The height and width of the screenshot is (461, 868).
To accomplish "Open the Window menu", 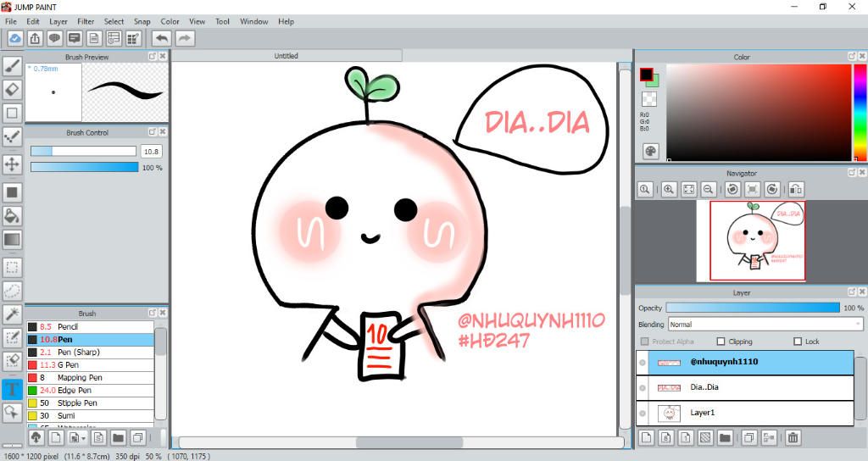I will (254, 21).
